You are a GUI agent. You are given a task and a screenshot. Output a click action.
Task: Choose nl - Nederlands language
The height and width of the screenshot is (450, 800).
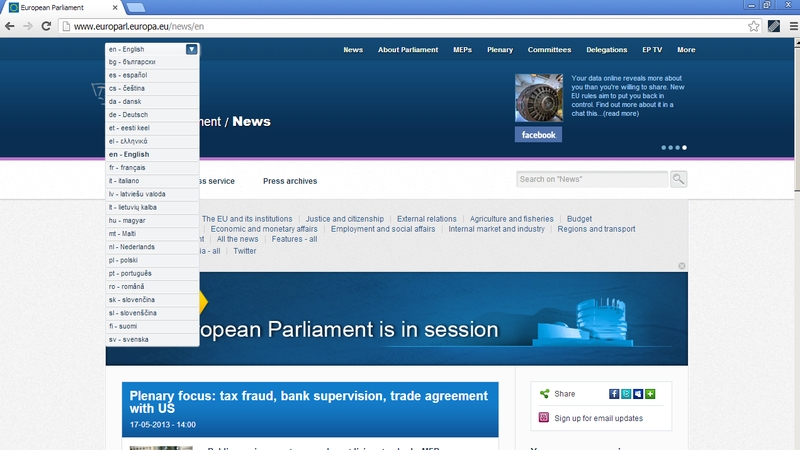coord(152,247)
